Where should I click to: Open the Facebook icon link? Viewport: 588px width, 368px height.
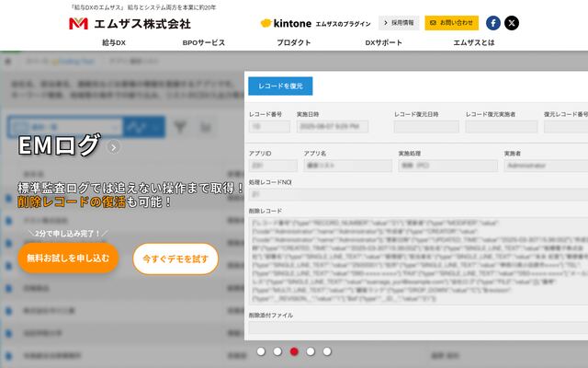click(x=493, y=23)
